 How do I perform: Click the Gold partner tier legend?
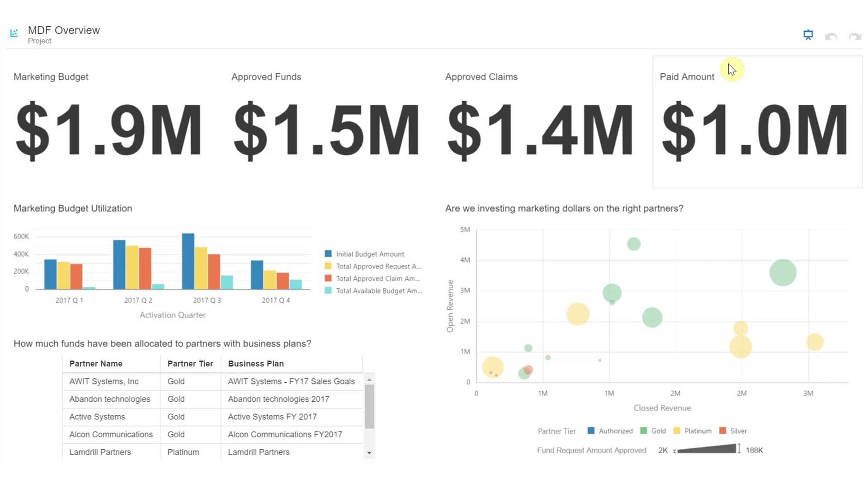(x=653, y=431)
